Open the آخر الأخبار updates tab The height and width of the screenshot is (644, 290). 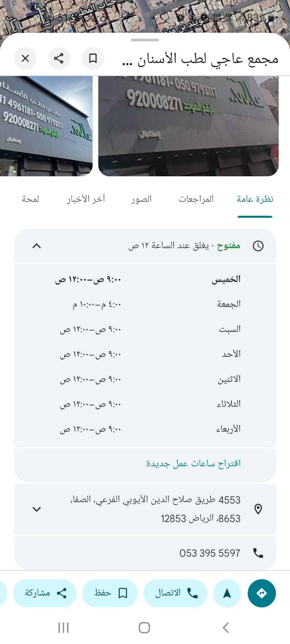pos(86,199)
